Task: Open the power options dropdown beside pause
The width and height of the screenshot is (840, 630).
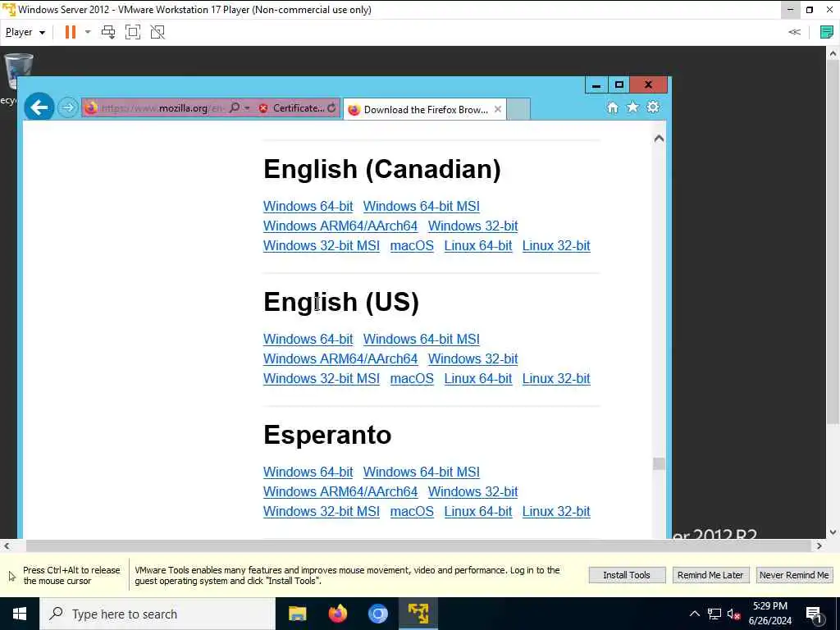Action: pos(88,32)
